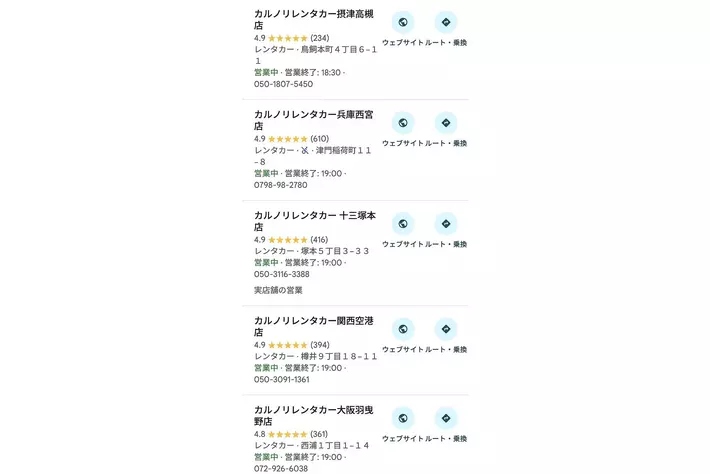Select カルノリレンタカー大阪羽曳野店 listing title

[313, 415]
